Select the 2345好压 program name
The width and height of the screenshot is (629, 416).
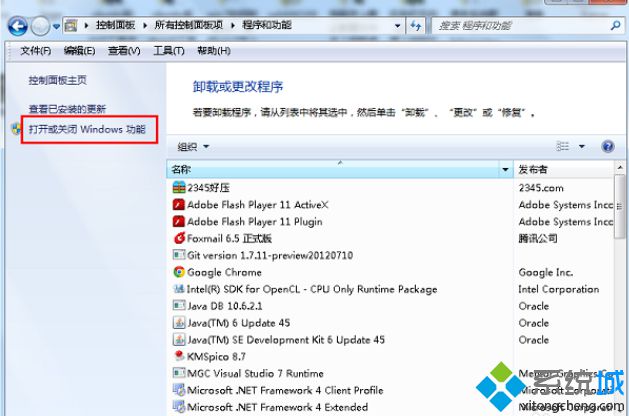(x=209, y=188)
